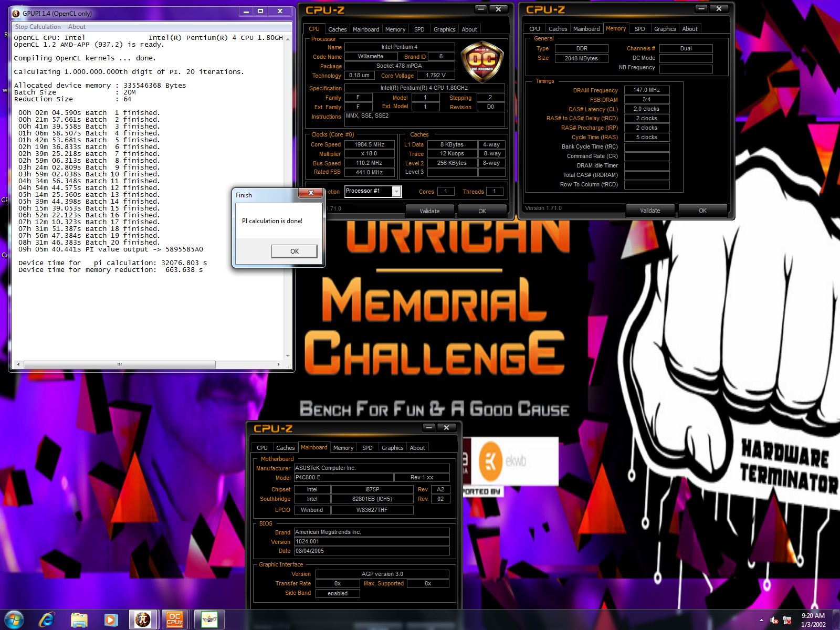Open the clock showing 9:20 AM

click(813, 620)
